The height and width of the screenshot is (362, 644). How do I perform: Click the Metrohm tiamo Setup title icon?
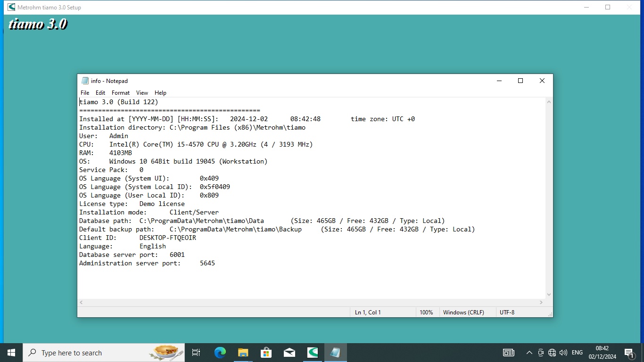(11, 7)
